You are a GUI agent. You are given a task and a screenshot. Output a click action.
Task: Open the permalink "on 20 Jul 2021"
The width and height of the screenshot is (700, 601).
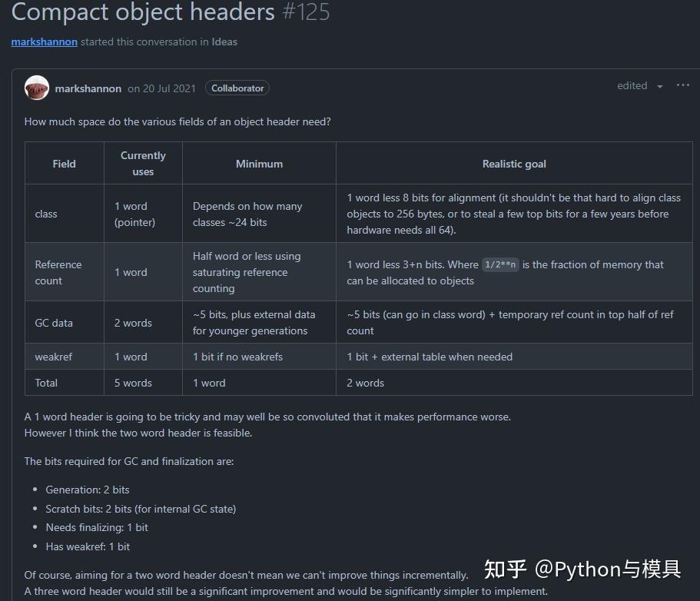coord(161,88)
